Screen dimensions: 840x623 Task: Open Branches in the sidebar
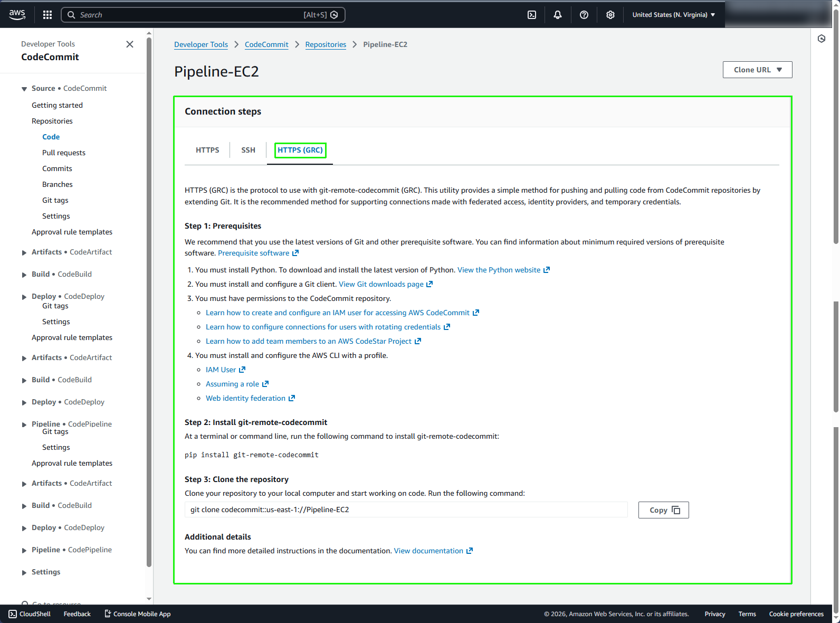(58, 184)
